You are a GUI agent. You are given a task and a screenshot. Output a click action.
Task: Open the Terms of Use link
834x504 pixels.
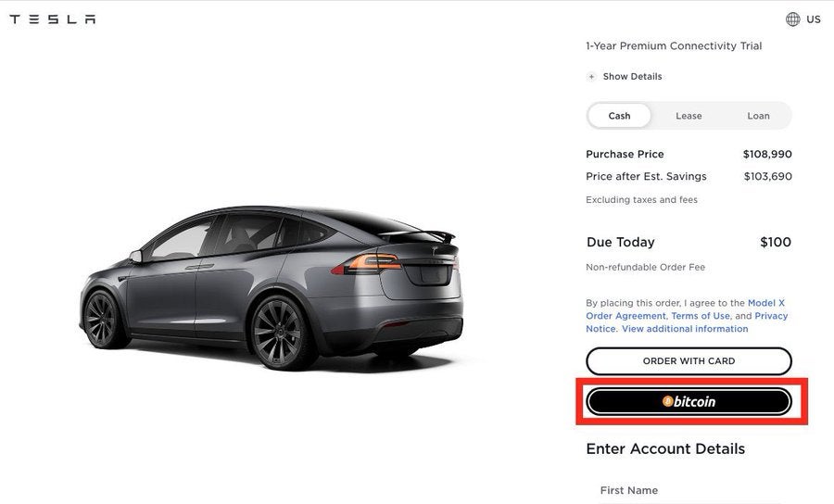pos(701,316)
